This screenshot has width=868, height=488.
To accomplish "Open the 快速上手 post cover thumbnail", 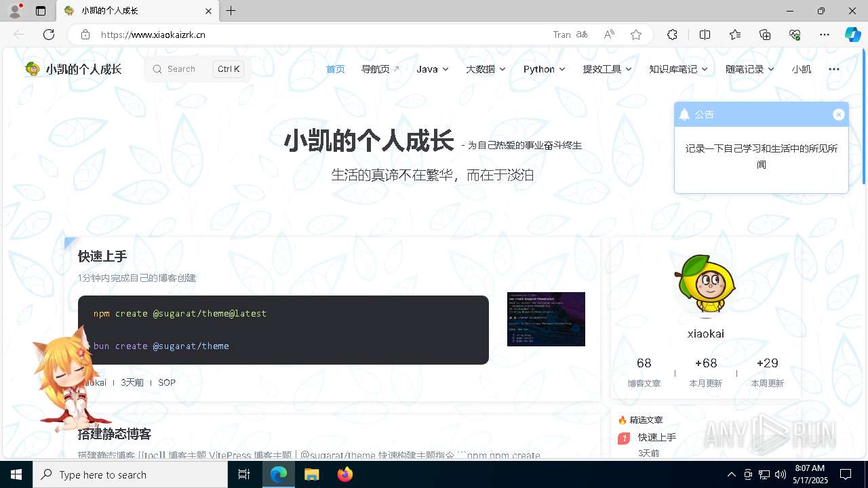I will coord(546,319).
